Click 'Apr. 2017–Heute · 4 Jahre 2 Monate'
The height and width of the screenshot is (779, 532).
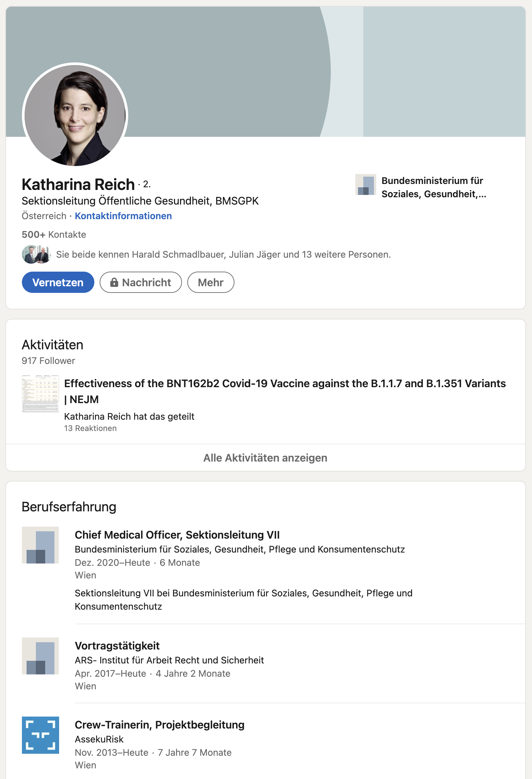pos(152,673)
